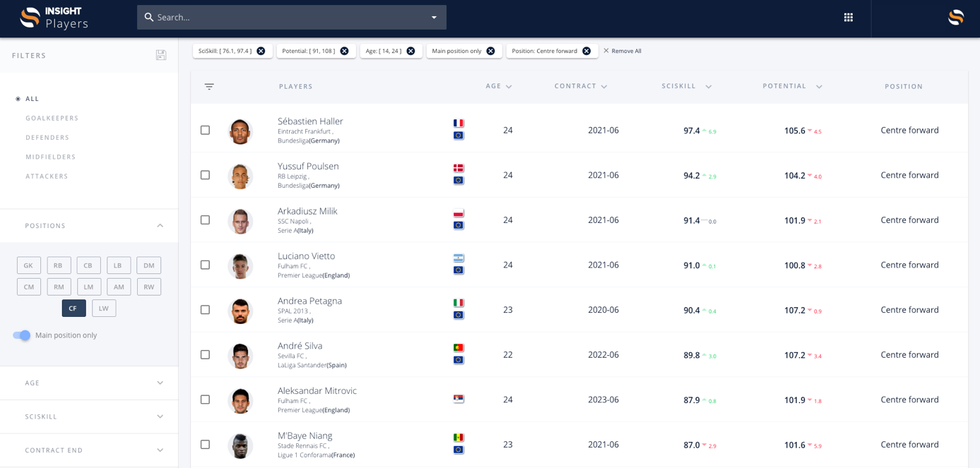
Task: Open Sébastien Haller's player photo
Action: [x=240, y=131]
